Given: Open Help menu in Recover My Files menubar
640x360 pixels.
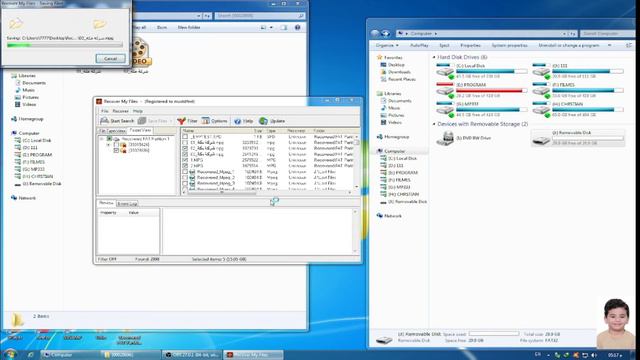Looking at the screenshot, I should tap(138, 111).
